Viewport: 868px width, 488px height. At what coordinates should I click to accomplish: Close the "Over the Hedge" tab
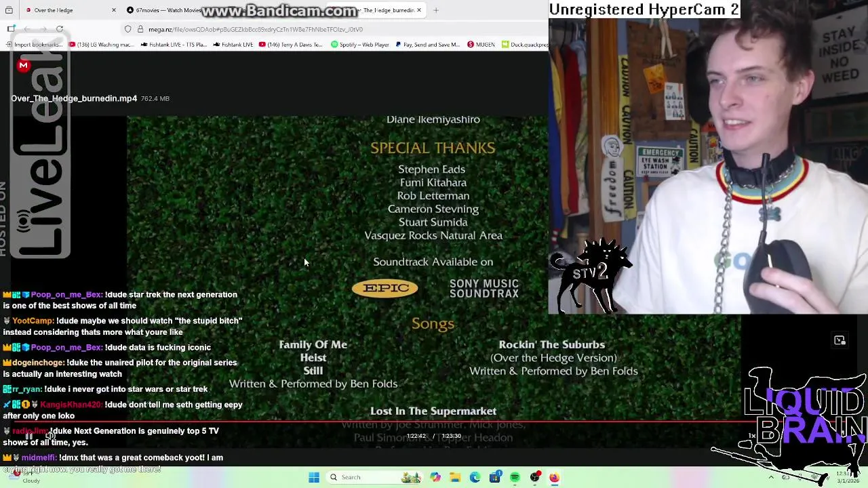click(113, 10)
